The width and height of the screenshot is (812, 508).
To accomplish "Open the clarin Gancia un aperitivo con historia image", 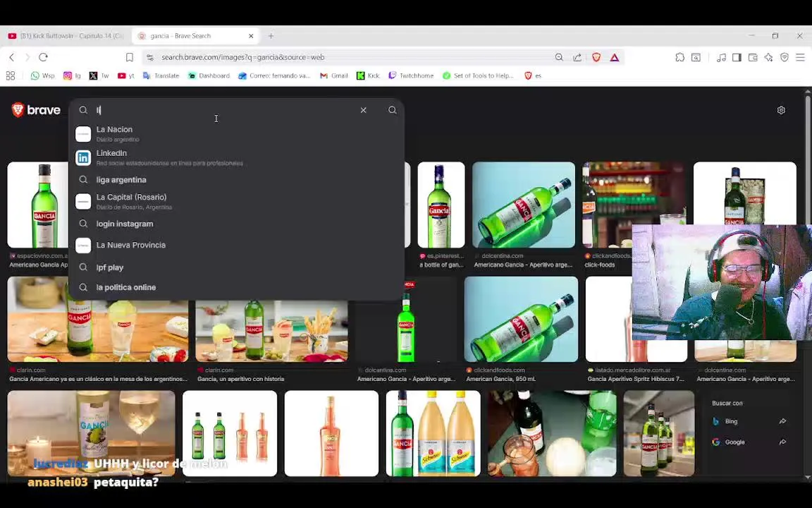I will click(272, 331).
